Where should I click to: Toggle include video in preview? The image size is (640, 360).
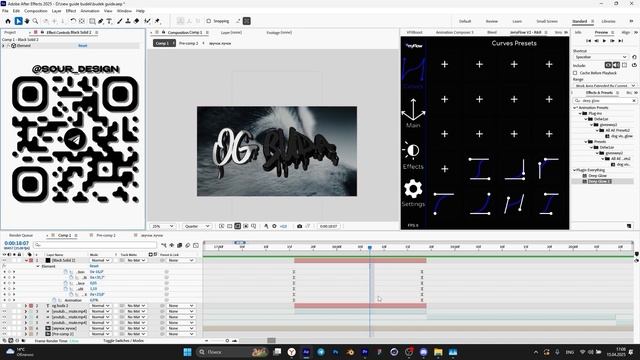click(608, 65)
